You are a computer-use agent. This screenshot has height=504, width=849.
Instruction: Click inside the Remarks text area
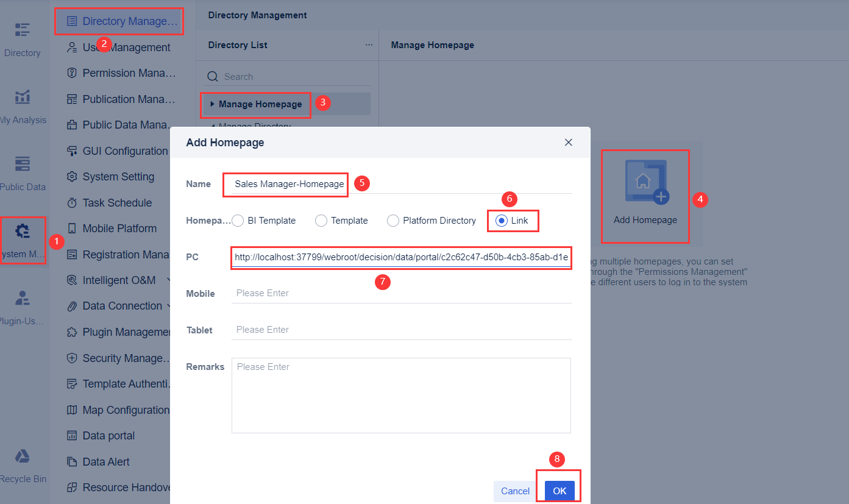coord(401,395)
